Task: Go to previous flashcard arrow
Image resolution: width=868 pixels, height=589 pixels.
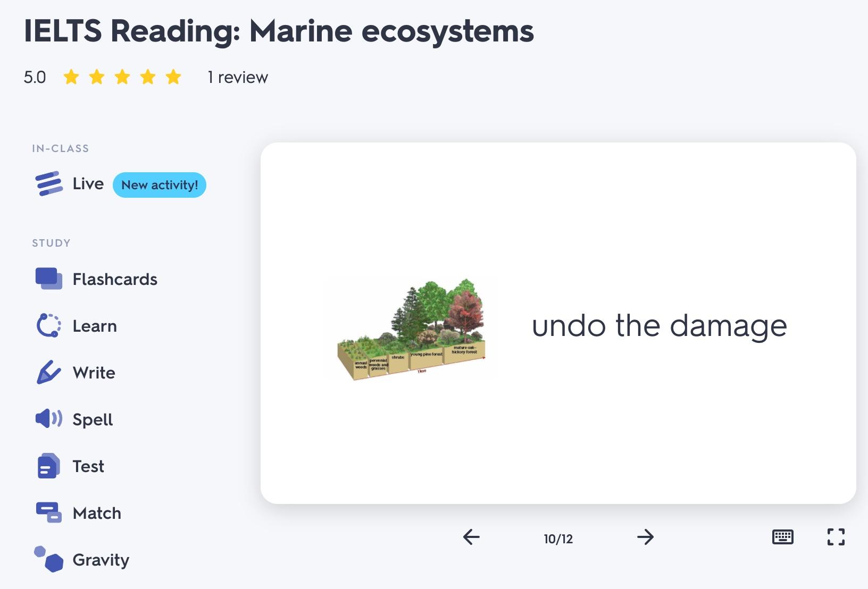Action: [471, 537]
